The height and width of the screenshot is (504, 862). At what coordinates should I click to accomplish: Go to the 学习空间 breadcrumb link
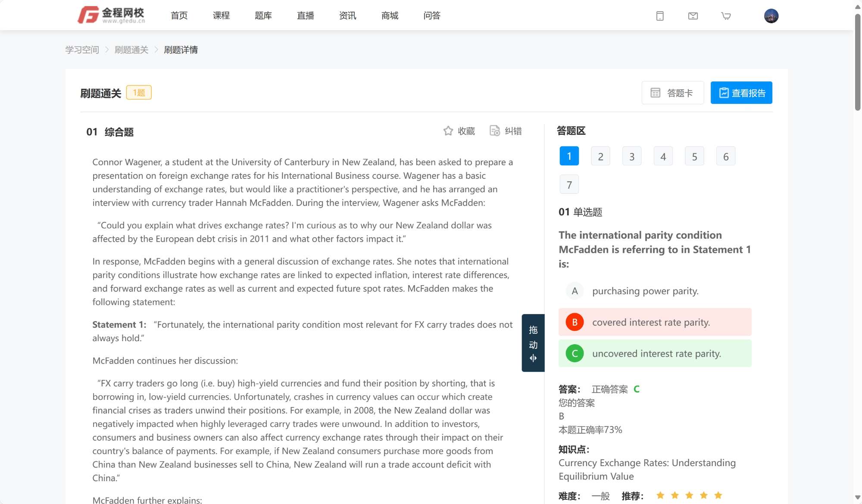(82, 50)
